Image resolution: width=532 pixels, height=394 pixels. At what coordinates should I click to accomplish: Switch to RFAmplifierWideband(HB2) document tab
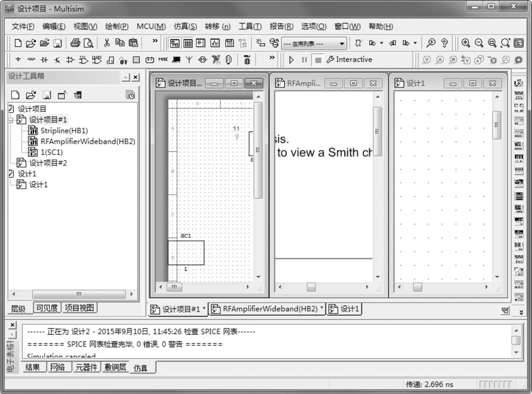267,309
